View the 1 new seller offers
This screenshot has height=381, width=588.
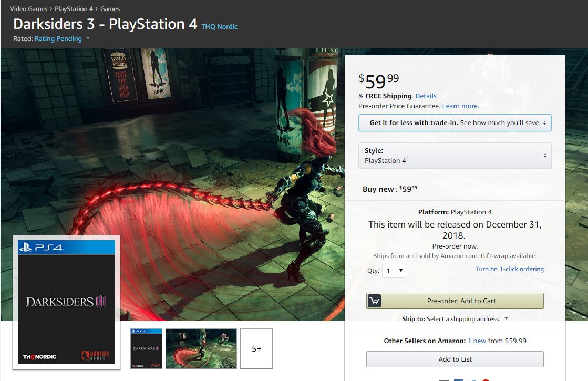477,341
